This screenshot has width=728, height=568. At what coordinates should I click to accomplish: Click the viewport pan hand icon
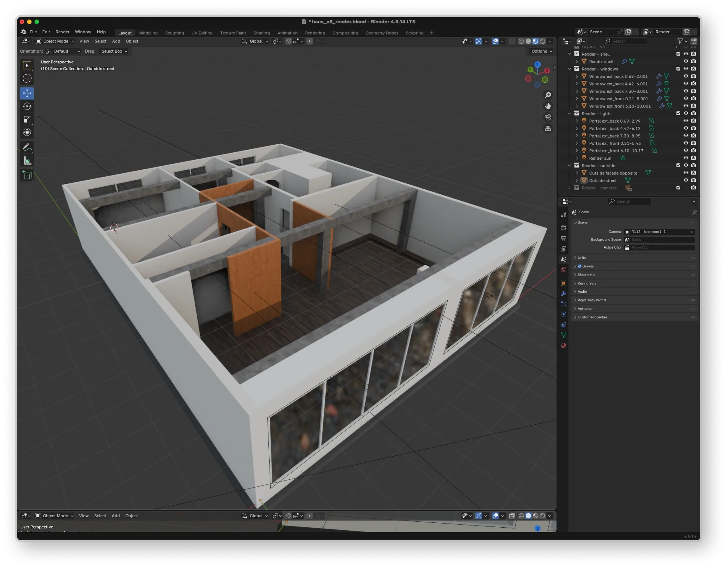548,106
